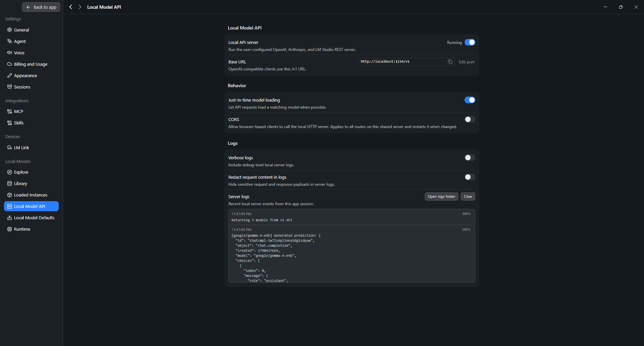
Task: Enable the CORS switch
Action: click(470, 119)
